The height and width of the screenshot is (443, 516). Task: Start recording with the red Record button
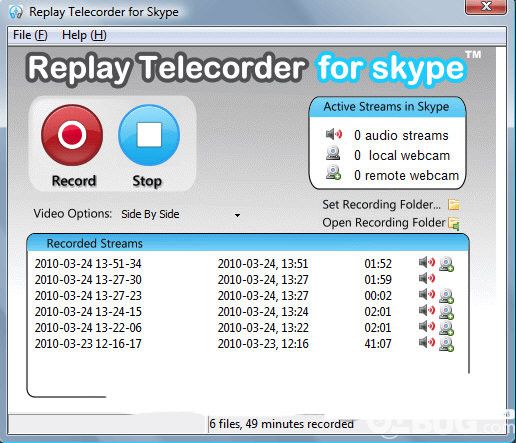click(72, 135)
